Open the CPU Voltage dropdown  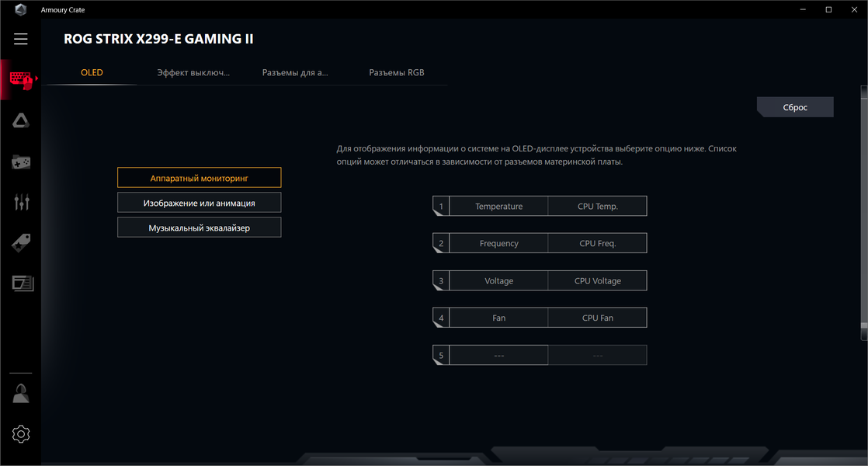[597, 280]
